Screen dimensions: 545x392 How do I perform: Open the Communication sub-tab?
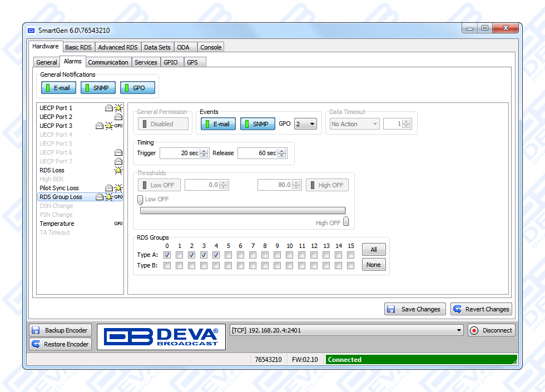pos(108,62)
